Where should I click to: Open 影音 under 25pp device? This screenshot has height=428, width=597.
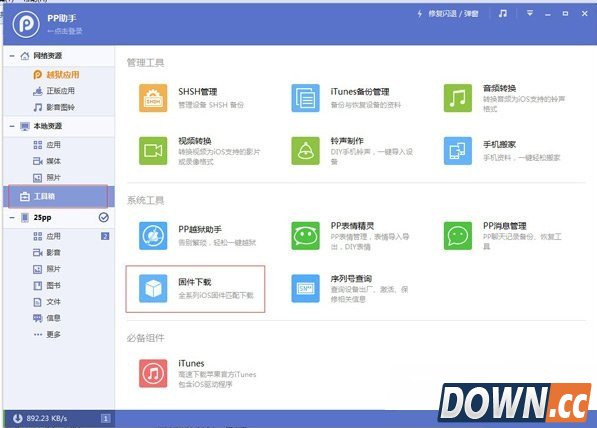47,252
